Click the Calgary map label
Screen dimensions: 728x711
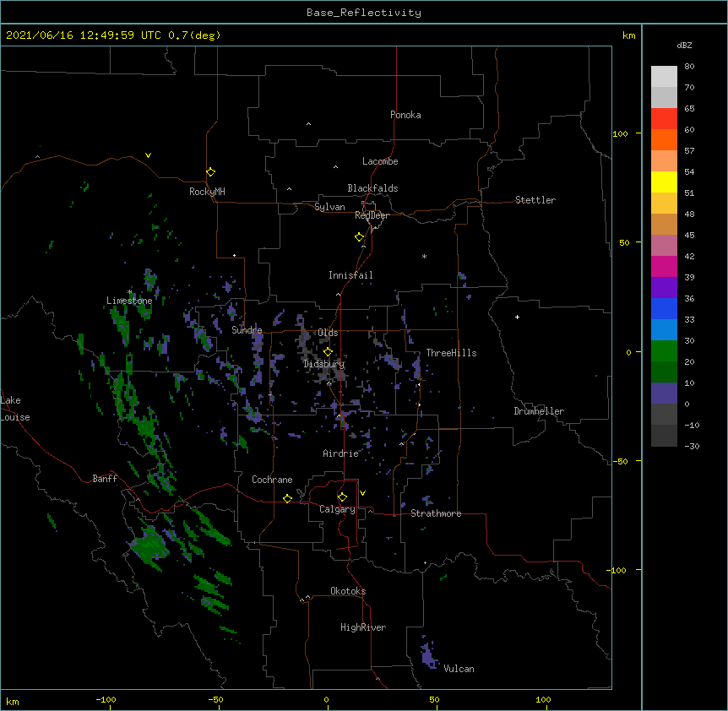pos(337,509)
